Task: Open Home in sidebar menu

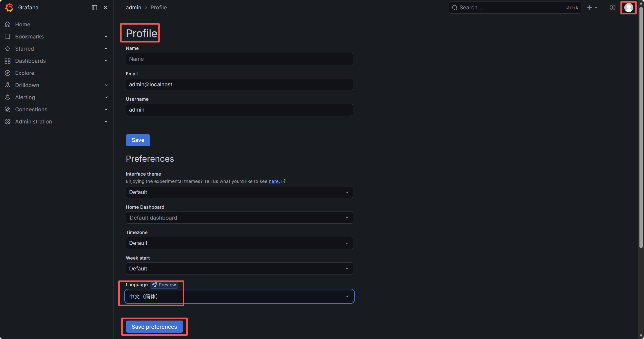Action: click(22, 25)
